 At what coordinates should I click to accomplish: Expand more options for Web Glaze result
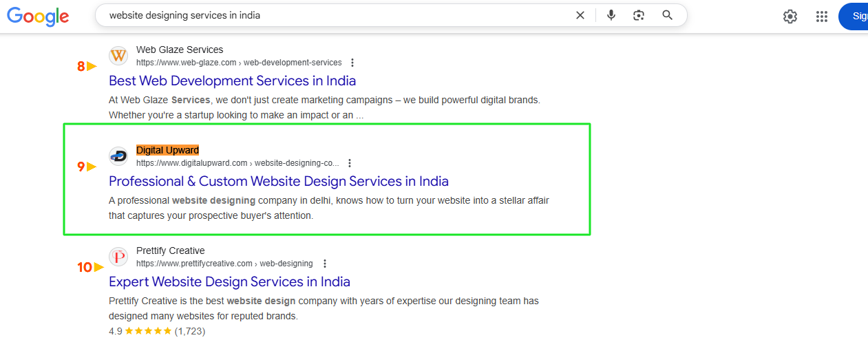(353, 63)
